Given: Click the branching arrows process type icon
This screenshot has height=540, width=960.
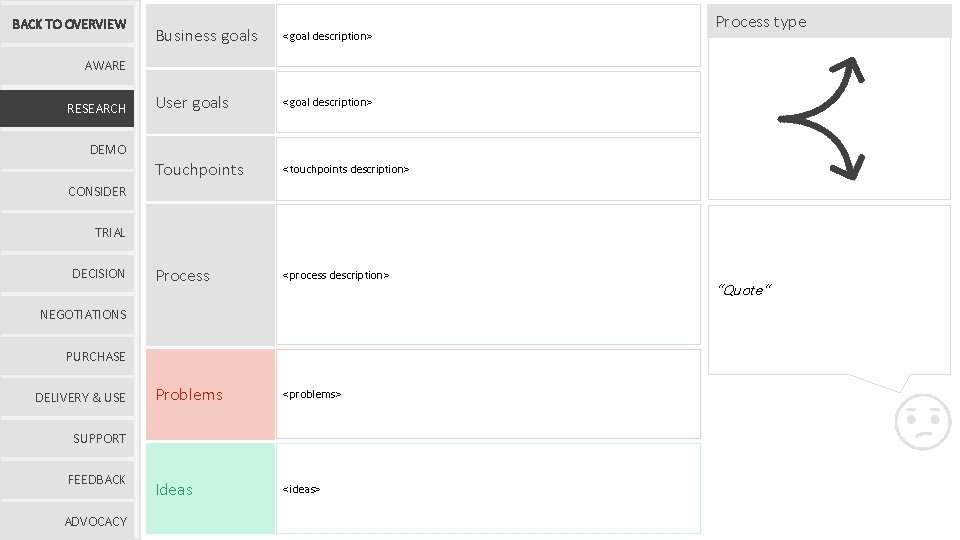Looking at the screenshot, I should point(821,119).
